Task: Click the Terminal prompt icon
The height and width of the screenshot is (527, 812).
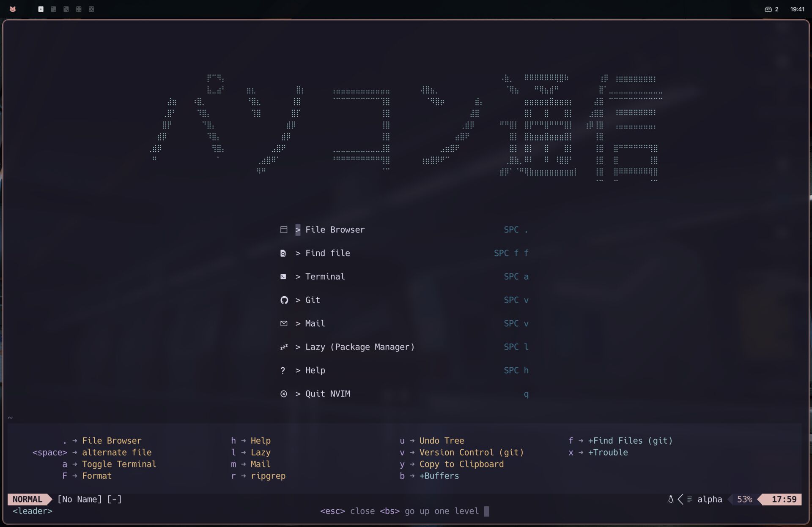Action: coord(283,277)
